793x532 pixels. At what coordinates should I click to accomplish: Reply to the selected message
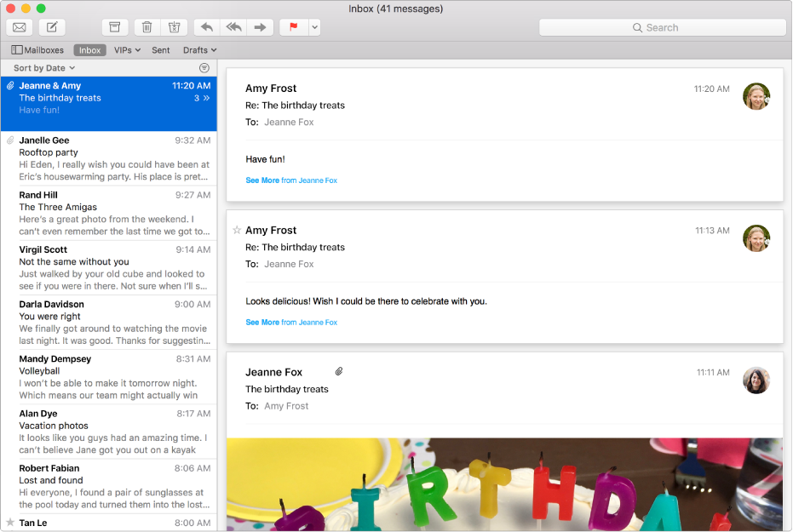207,27
